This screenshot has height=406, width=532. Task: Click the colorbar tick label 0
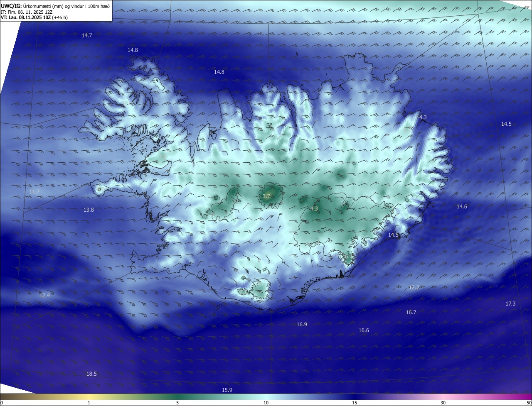click(1, 403)
